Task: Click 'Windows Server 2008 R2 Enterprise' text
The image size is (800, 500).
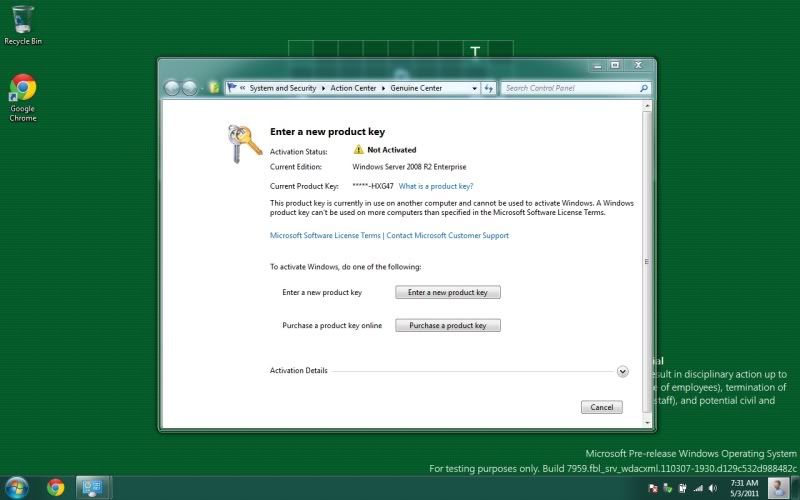Action: [x=409, y=167]
